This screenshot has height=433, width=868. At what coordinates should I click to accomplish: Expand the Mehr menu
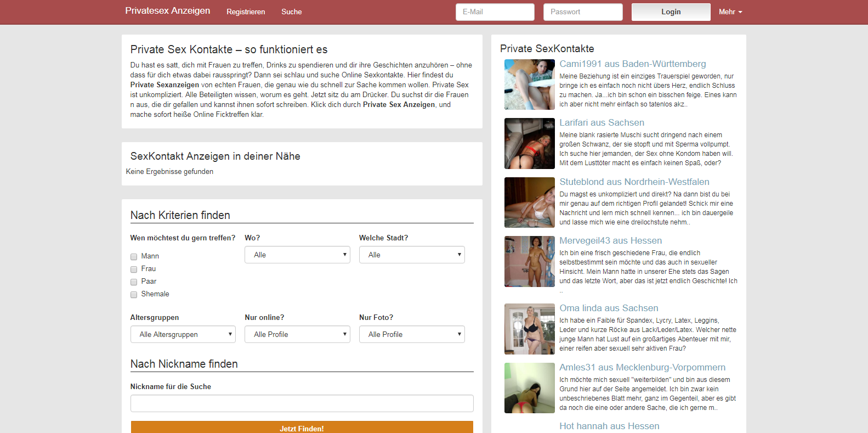[730, 12]
